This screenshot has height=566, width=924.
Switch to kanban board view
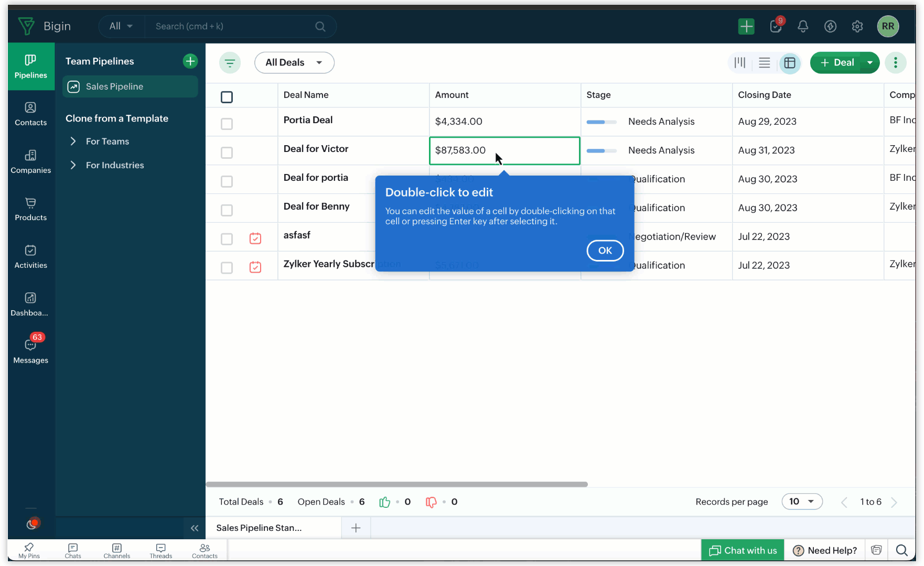(740, 63)
